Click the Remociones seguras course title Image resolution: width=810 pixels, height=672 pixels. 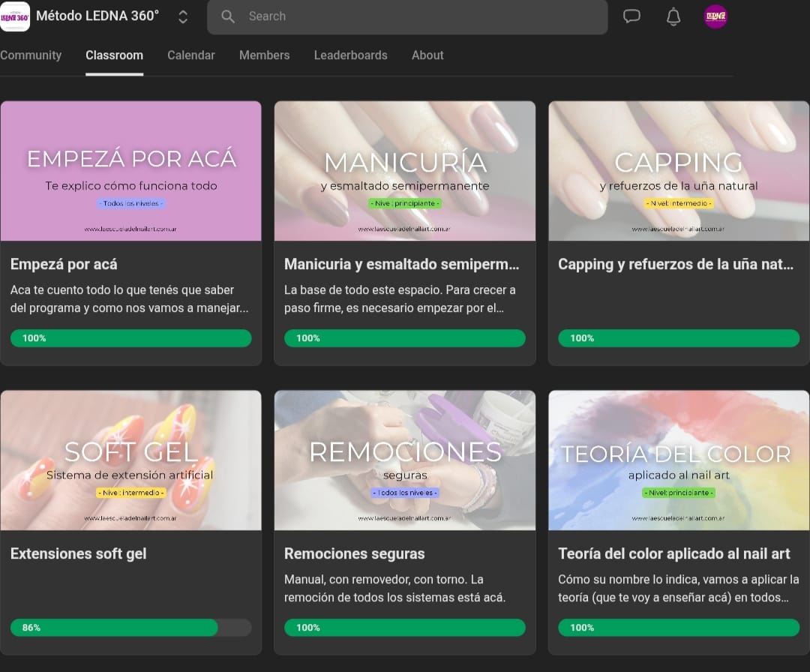[x=354, y=554]
